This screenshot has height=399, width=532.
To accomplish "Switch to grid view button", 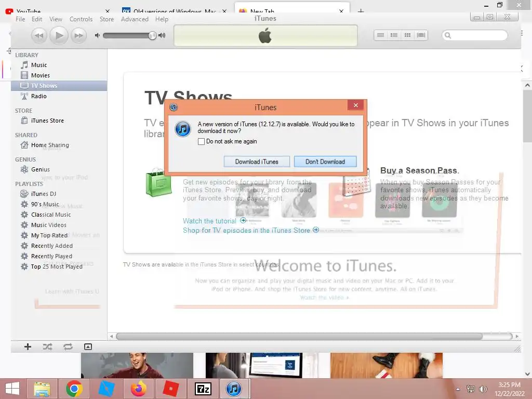I will click(407, 35).
